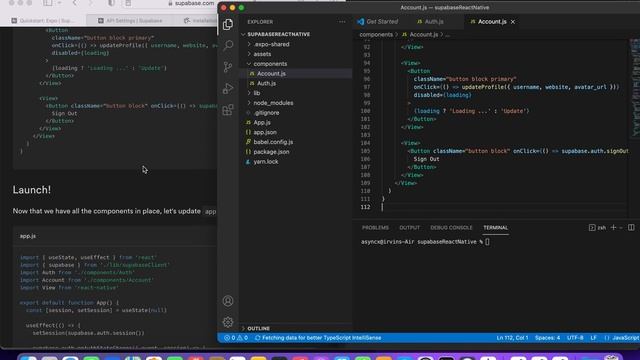Open the Problems panel tab
The image size is (640, 360).
375,228
